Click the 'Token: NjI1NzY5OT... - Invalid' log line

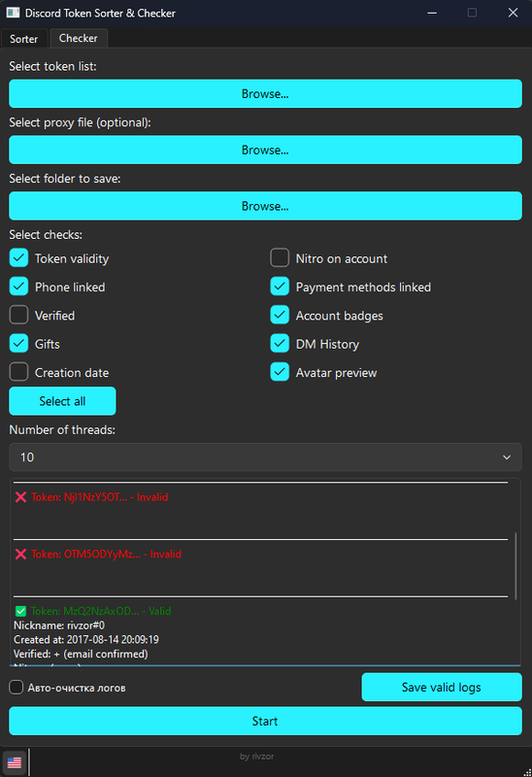click(100, 497)
